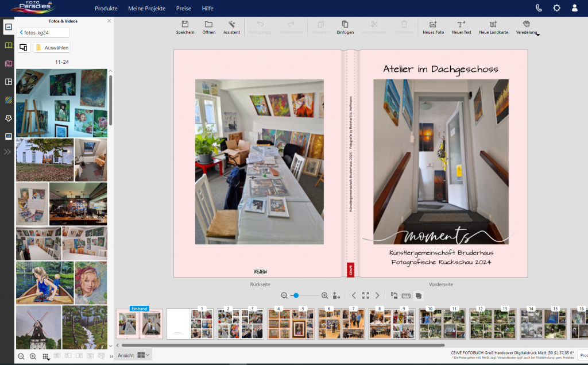Toggle the layouts panel in sidebar
This screenshot has height=365, width=588.
9,82
